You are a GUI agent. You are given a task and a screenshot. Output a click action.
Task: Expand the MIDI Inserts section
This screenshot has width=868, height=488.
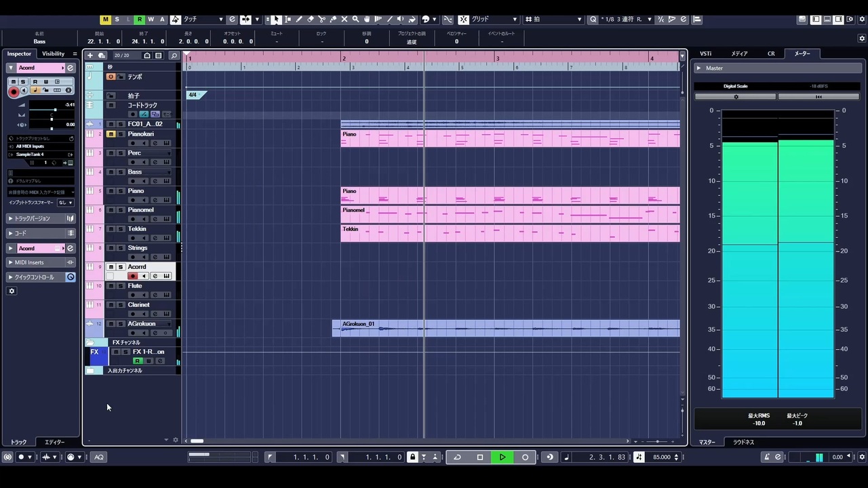pyautogui.click(x=41, y=262)
